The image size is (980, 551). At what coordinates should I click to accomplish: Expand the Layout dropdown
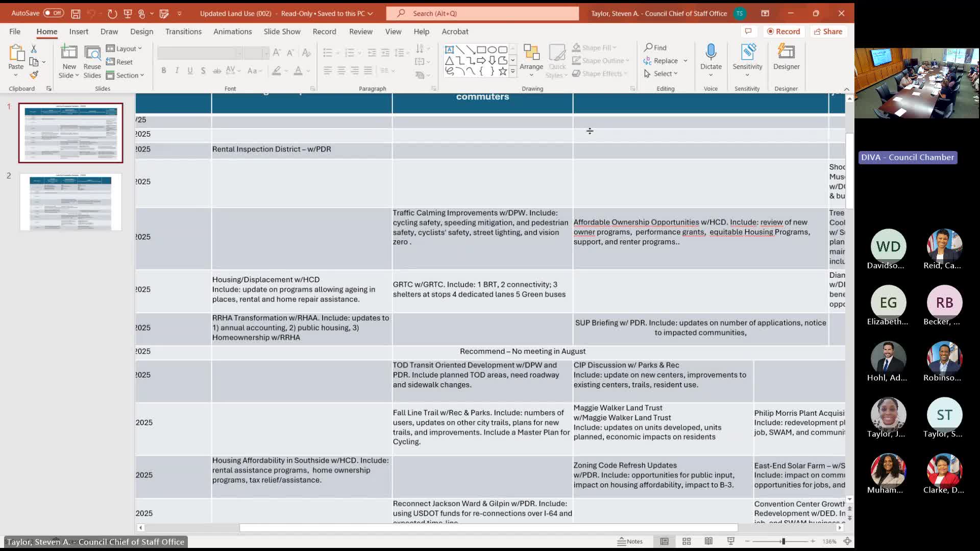point(124,48)
